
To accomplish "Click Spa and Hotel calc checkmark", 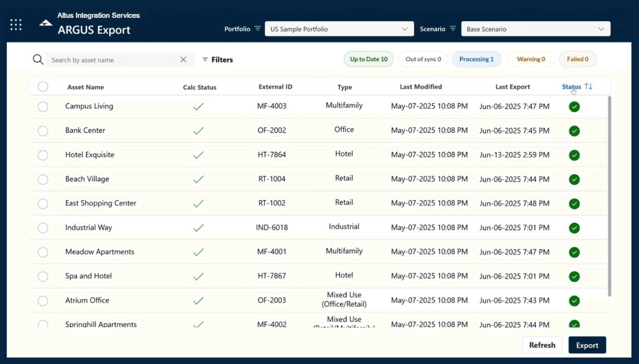I will point(199,276).
